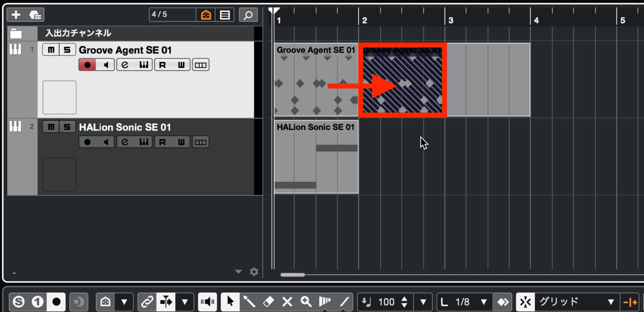The image size is (644, 312).
Task: Open the track list filter icon
Action: click(225, 15)
